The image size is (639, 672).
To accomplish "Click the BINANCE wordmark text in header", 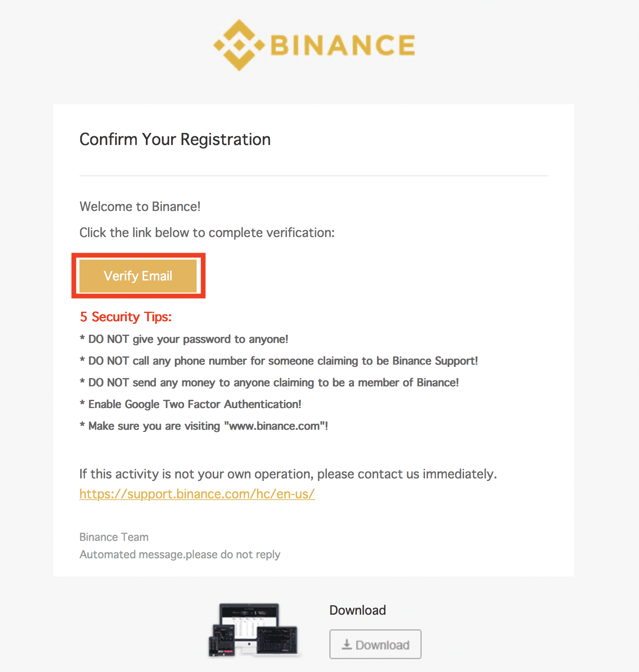I will tap(343, 45).
